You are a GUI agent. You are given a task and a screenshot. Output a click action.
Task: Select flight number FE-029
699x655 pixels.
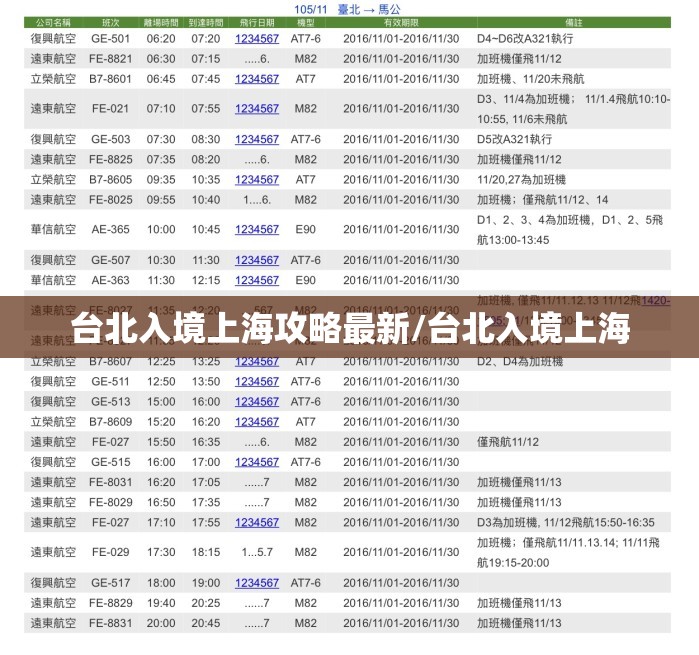pos(111,552)
